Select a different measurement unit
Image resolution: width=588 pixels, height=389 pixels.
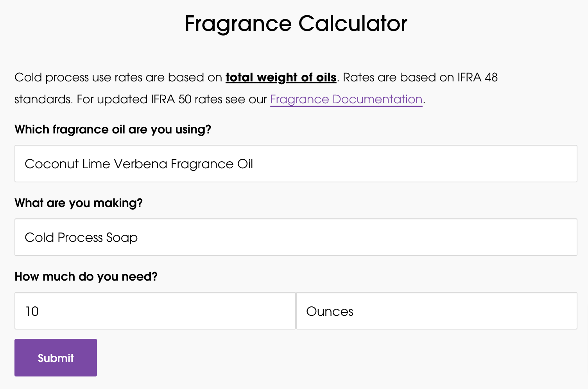tap(437, 310)
